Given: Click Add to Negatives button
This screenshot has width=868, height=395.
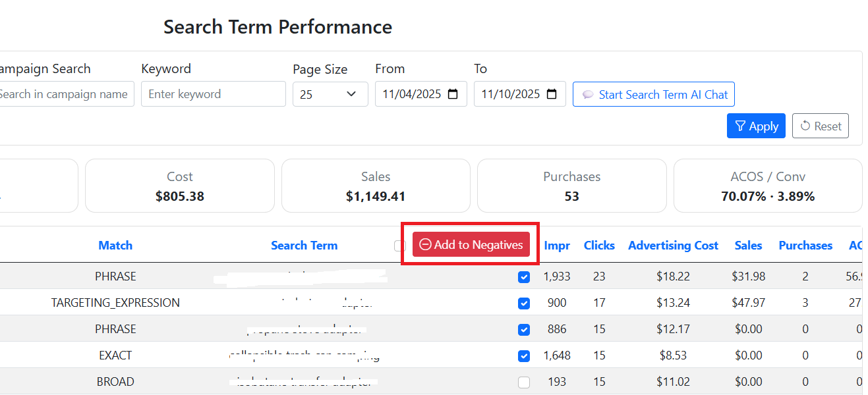Looking at the screenshot, I should 471,244.
